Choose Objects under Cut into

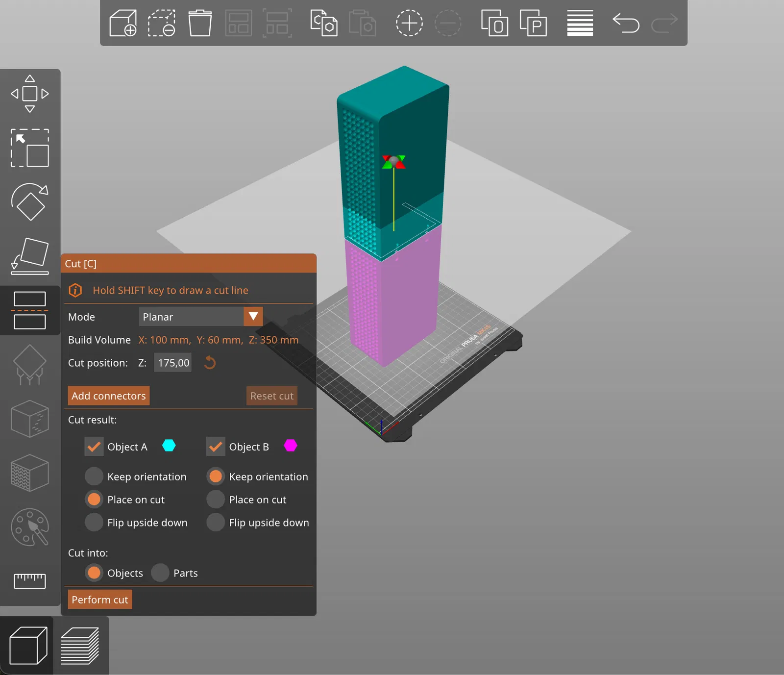pyautogui.click(x=94, y=573)
